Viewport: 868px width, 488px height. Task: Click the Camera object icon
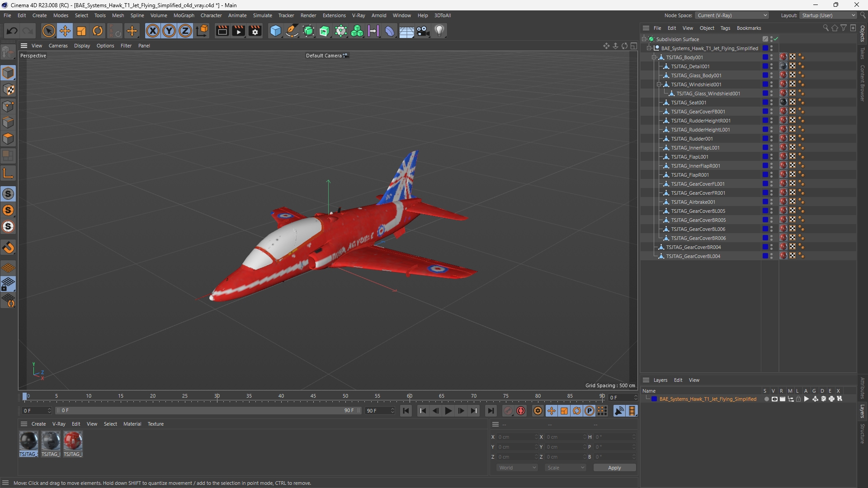(423, 31)
